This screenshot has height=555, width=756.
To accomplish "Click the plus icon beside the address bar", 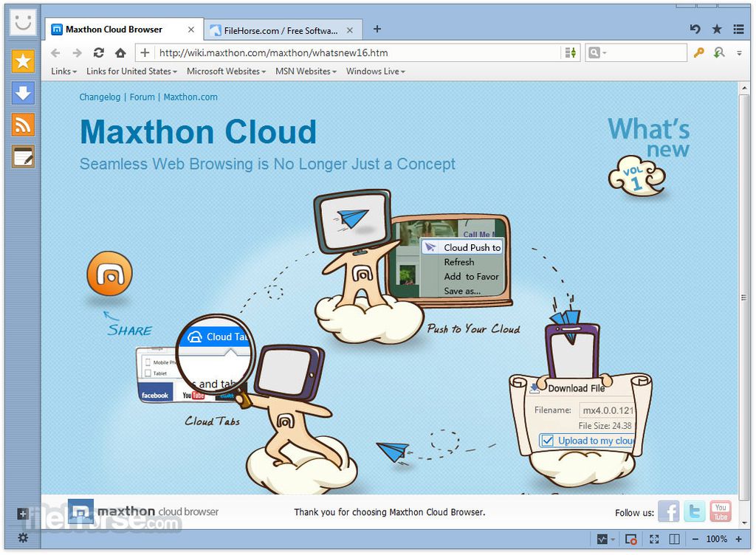I will (145, 52).
